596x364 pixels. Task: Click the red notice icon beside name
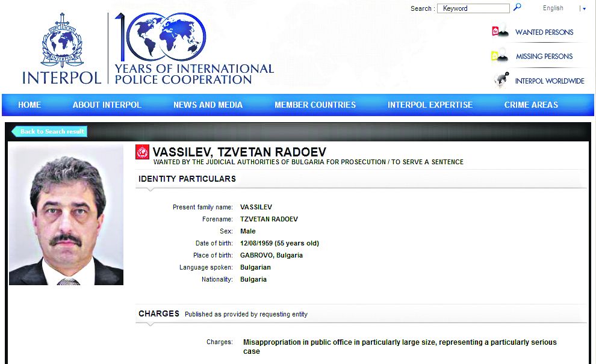(142, 152)
